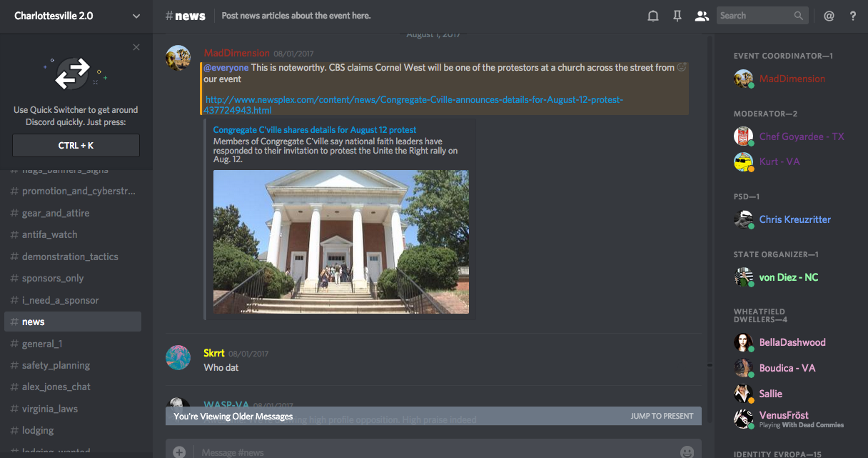Jump to present messages
The width and height of the screenshot is (868, 458).
tap(662, 416)
